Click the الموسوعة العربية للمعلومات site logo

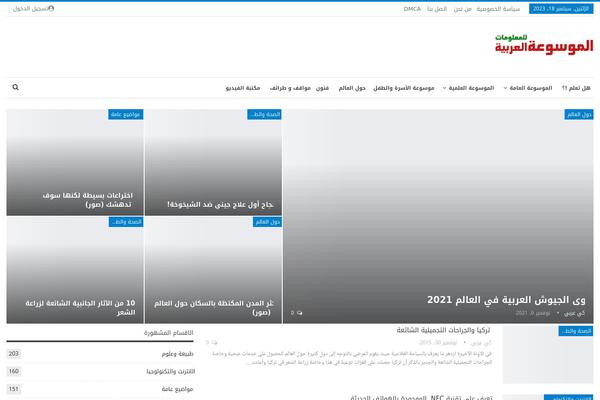[x=544, y=45]
